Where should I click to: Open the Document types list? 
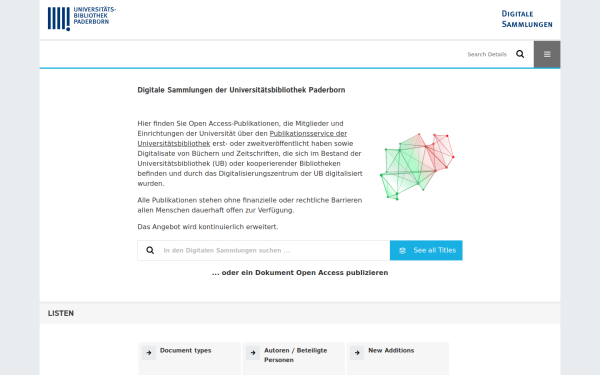tap(186, 351)
